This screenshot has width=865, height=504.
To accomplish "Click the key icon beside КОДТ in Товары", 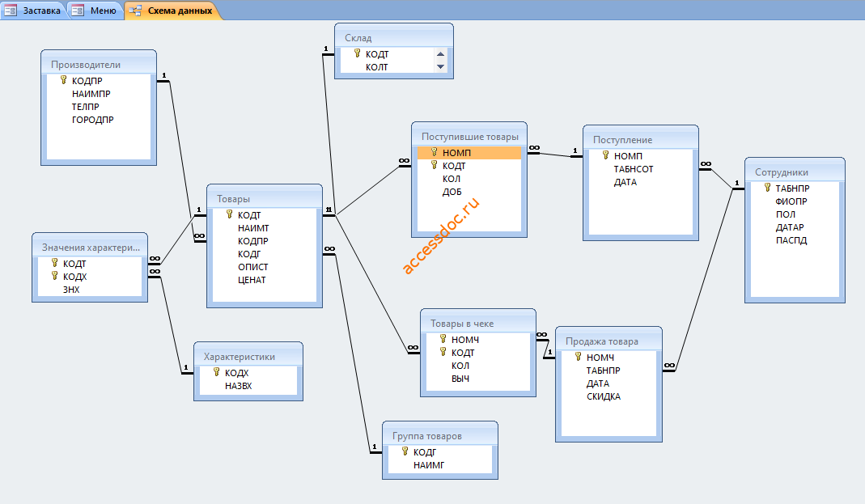I will [x=230, y=214].
